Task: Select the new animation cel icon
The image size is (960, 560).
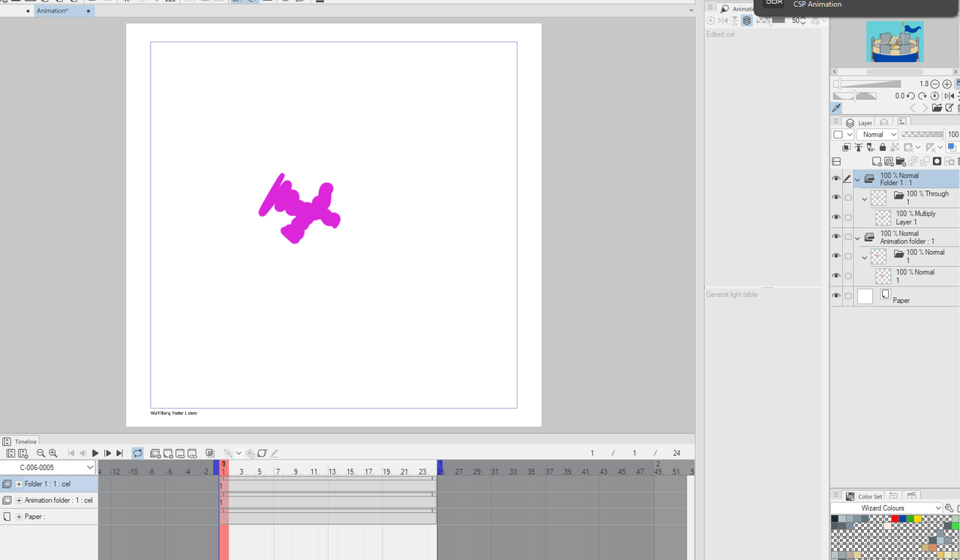Action: tap(154, 453)
